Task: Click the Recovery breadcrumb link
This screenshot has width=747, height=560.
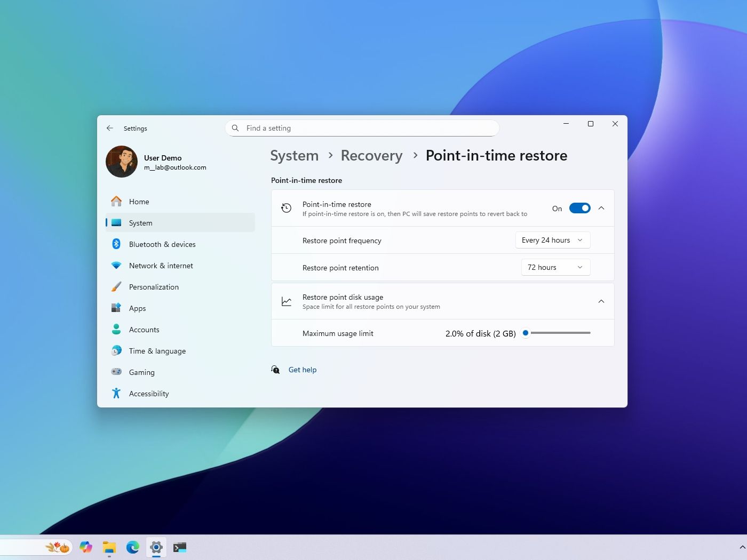Action: pyautogui.click(x=371, y=156)
